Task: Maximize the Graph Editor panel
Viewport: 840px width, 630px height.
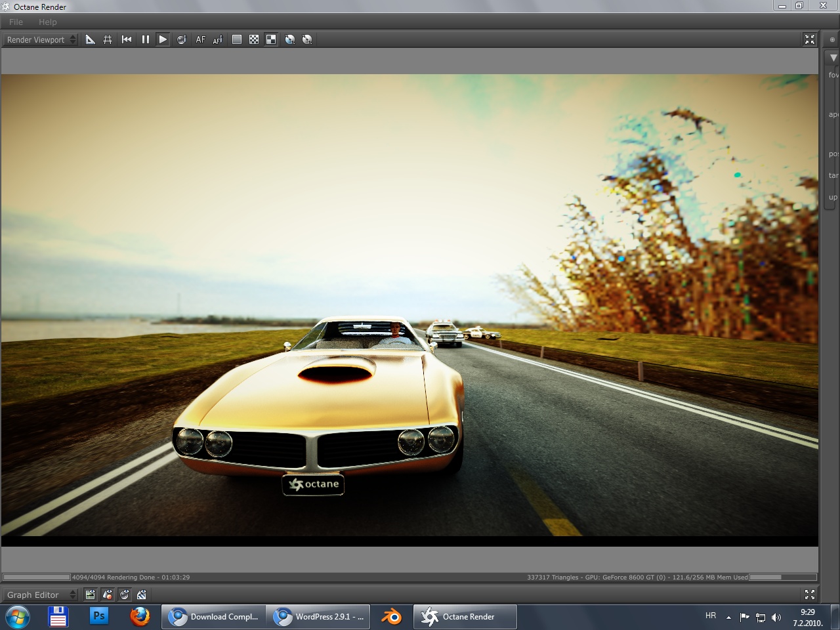Action: 809,595
